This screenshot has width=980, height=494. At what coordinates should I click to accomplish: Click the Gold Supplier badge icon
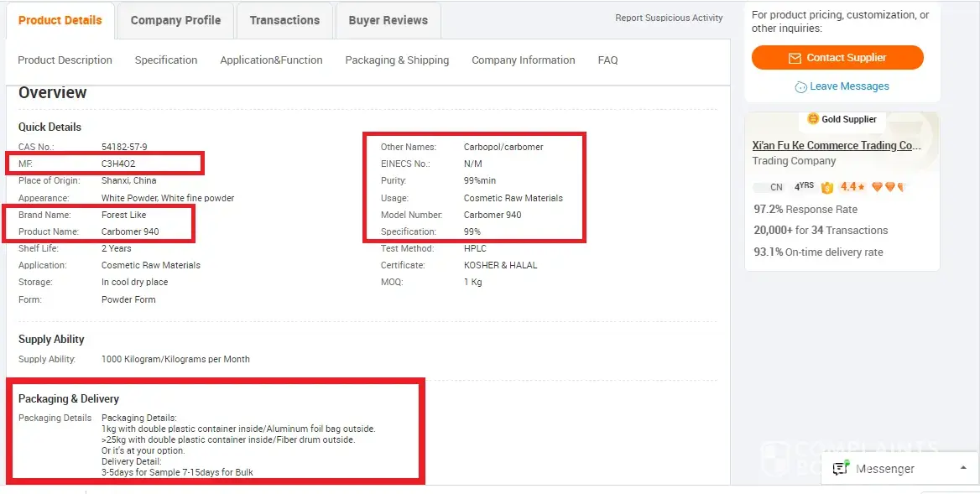(x=812, y=118)
